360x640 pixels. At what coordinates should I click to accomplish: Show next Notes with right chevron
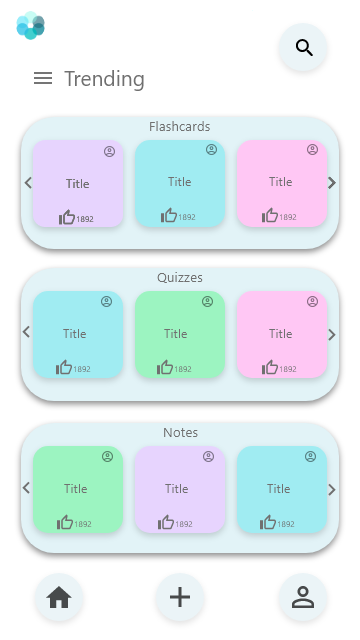pos(332,489)
